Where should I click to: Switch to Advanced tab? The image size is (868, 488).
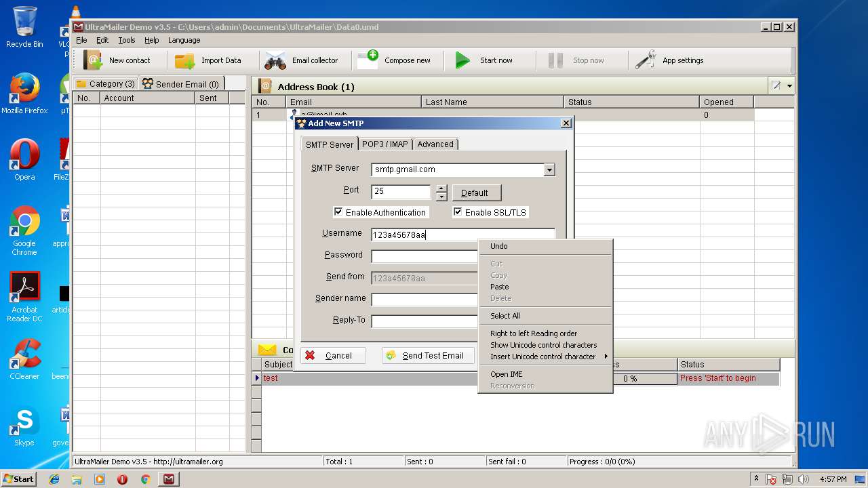point(435,144)
